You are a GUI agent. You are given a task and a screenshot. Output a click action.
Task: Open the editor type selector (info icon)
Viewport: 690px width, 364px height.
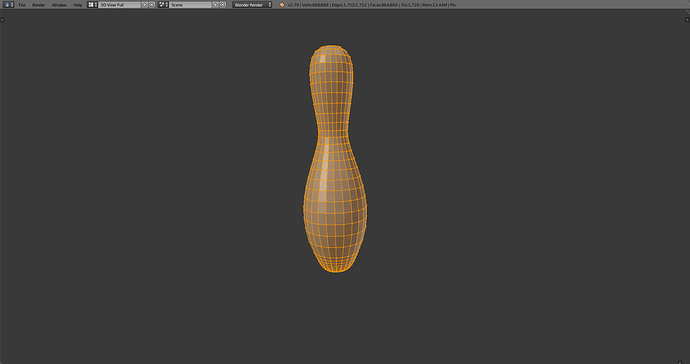[8, 4]
